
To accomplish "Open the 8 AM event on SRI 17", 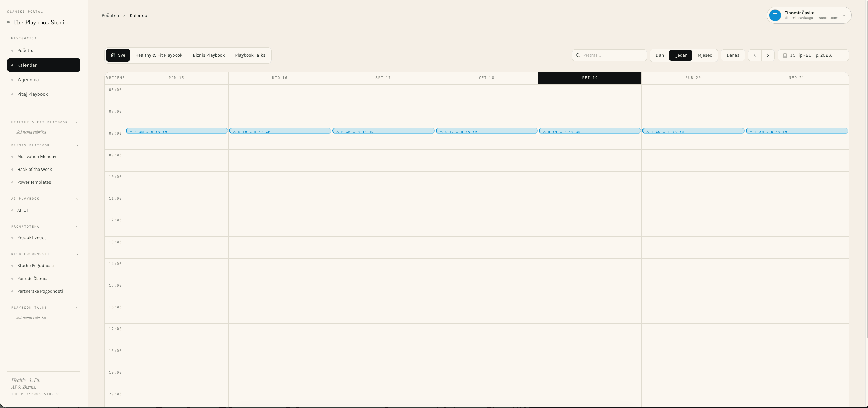I will coord(383,131).
